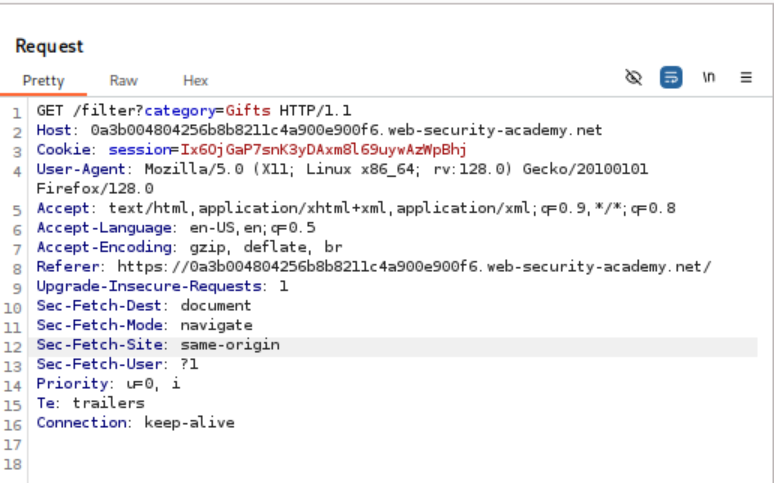The width and height of the screenshot is (774, 483).
Task: Switch to the Pretty tab
Action: 43,80
